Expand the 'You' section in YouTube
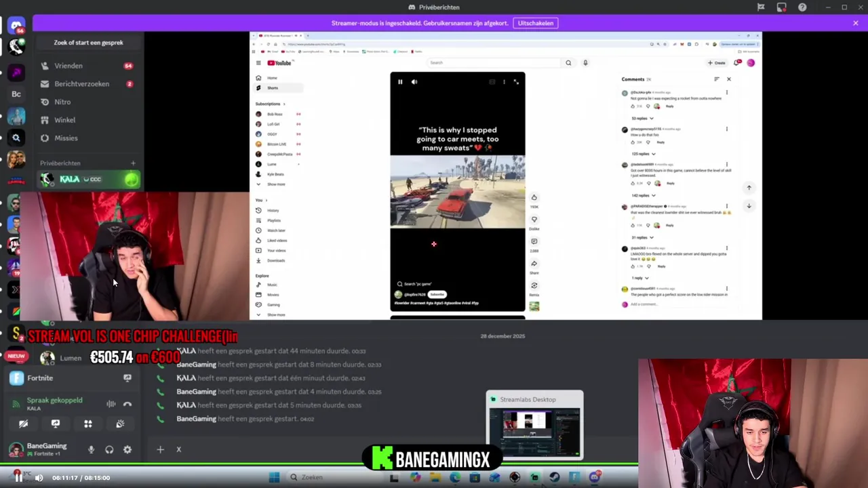 coord(261,200)
